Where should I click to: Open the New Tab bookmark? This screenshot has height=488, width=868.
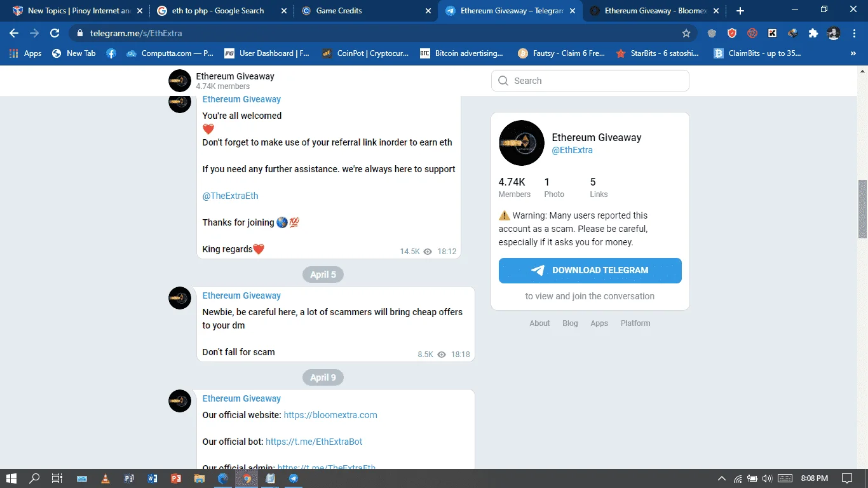[x=74, y=53]
